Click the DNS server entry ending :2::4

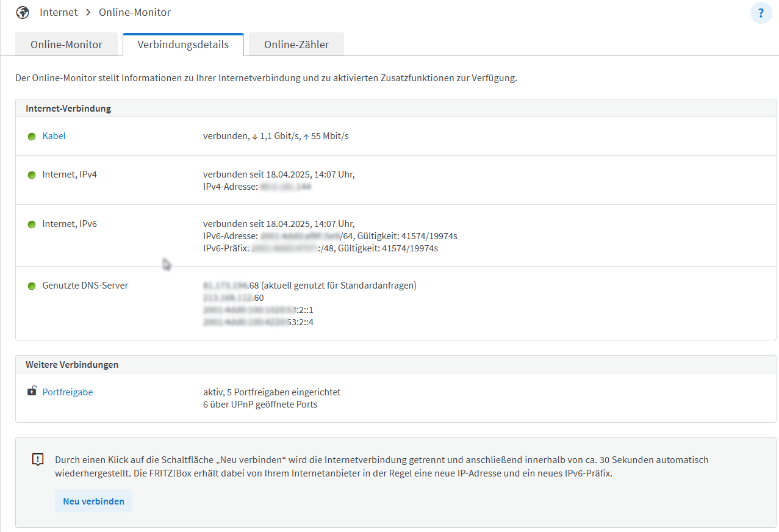point(258,322)
